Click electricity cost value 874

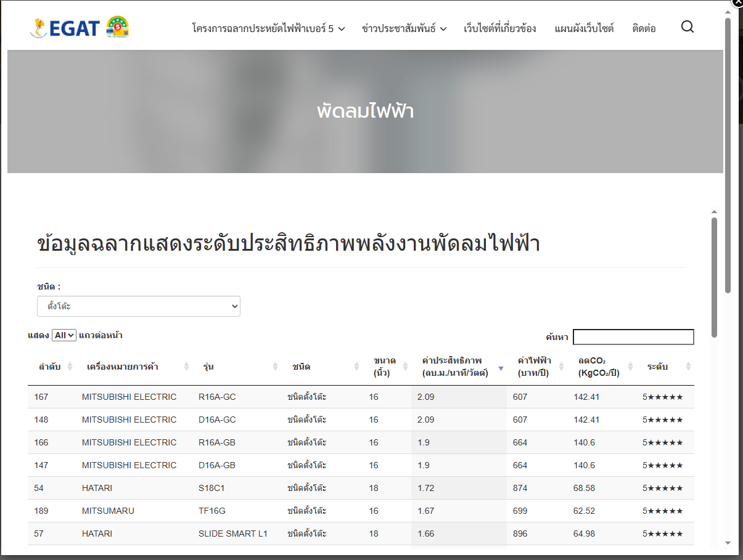coord(520,488)
